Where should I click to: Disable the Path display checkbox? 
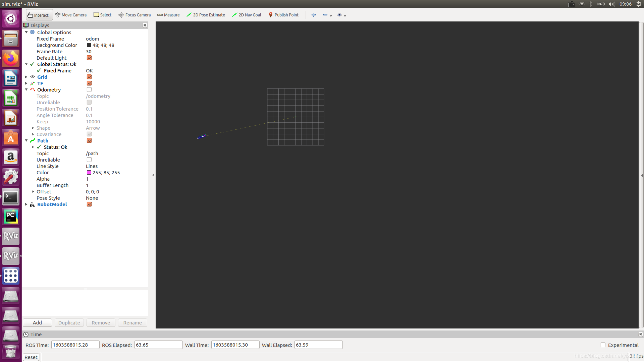[x=89, y=141]
